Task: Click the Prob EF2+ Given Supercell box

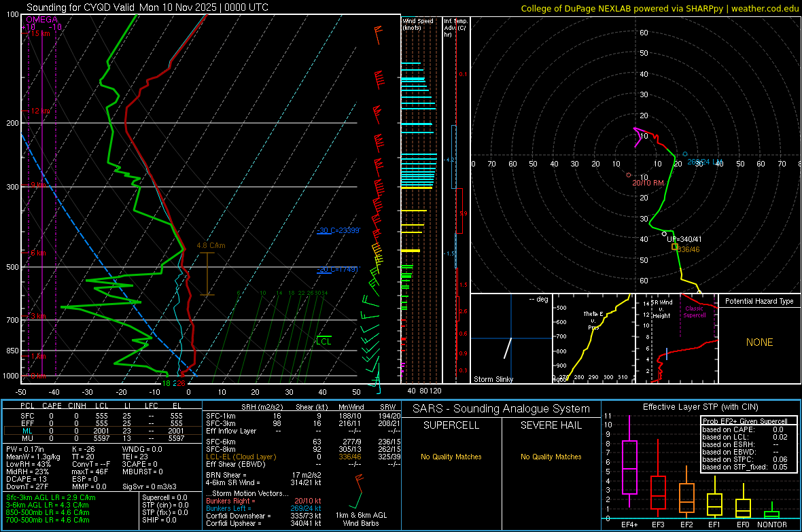Action: [x=746, y=444]
